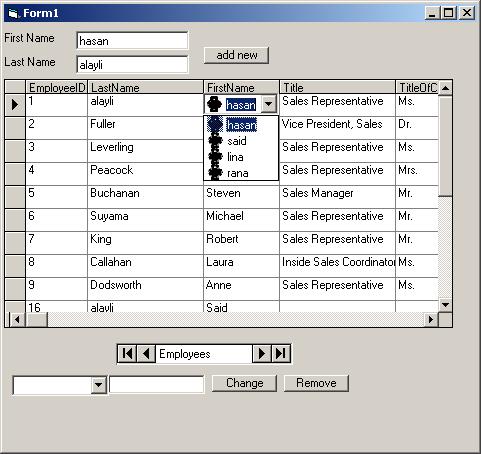Click the Form1 title bar icon
Screen dimensions: 481x454
(x=13, y=14)
